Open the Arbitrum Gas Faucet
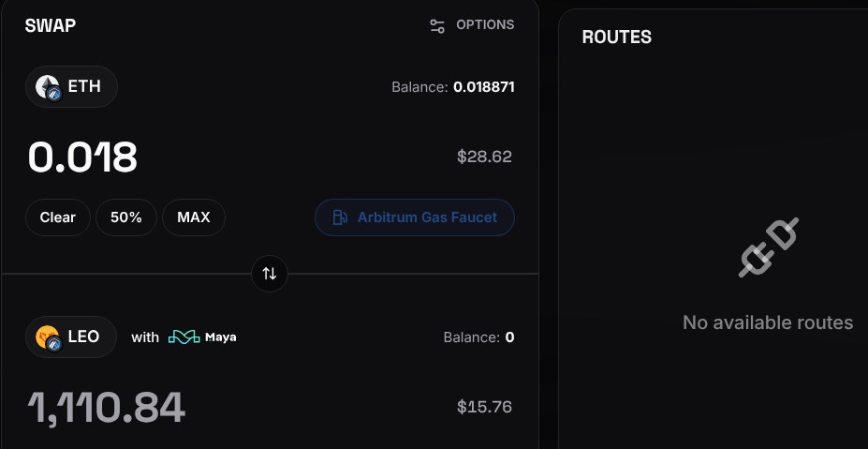Viewport: 868px width, 449px height. (x=415, y=217)
